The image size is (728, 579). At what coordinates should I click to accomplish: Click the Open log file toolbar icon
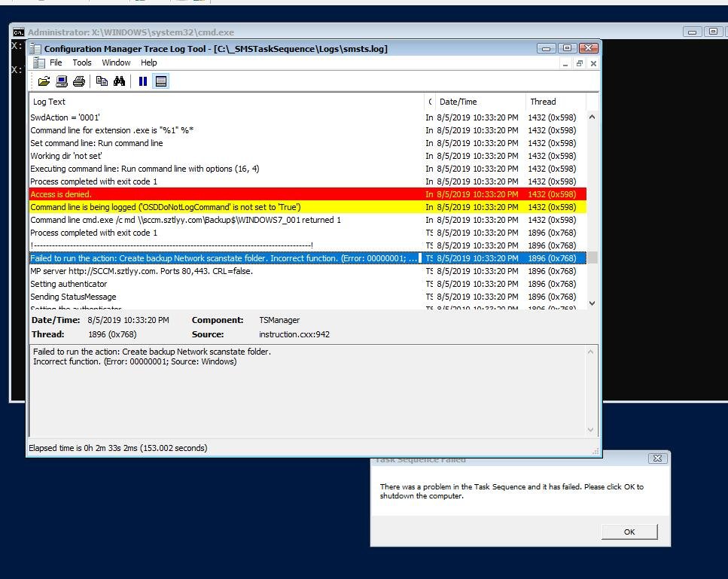[44, 81]
